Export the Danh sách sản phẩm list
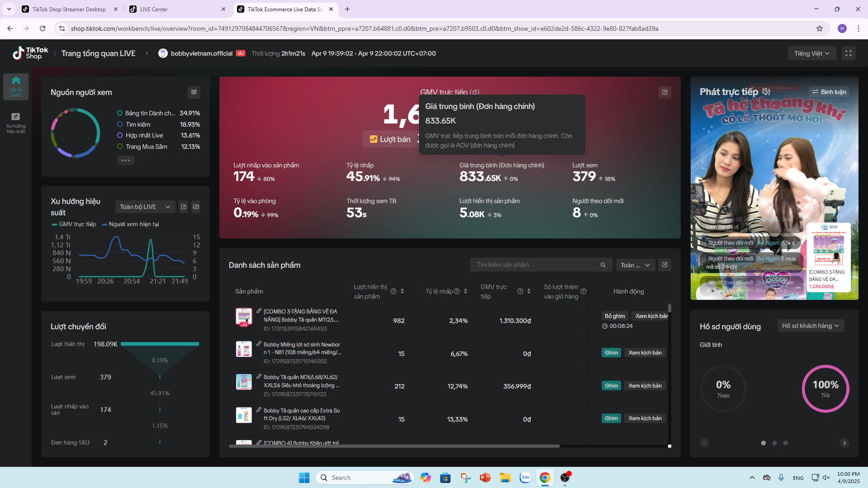 (665, 265)
